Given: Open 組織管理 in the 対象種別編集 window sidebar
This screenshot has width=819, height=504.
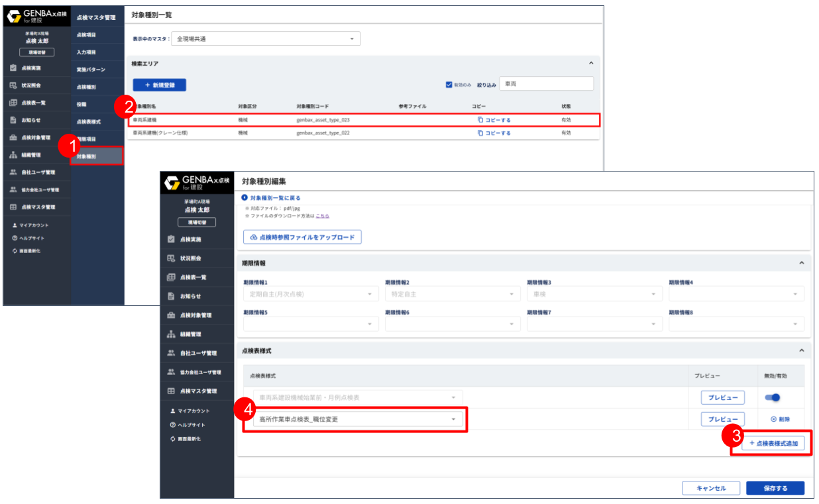Looking at the screenshot, I should (190, 334).
